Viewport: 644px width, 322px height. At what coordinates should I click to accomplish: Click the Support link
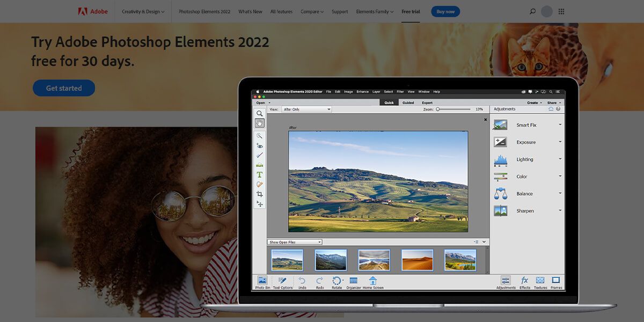tap(340, 11)
